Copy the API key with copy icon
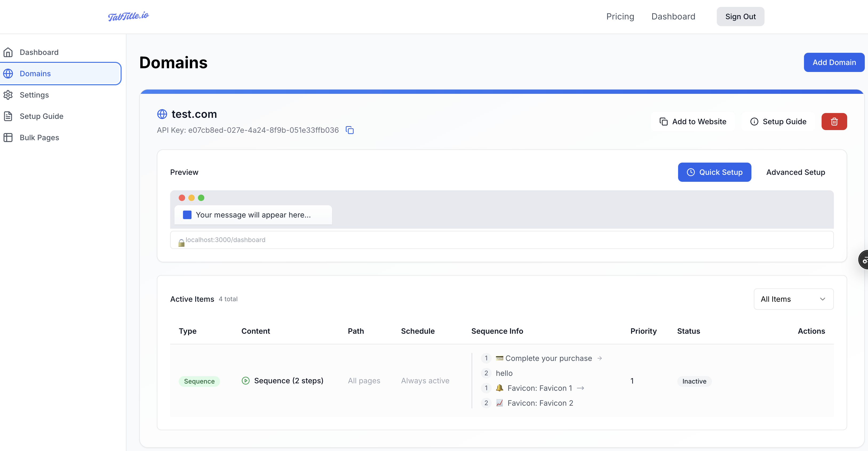 click(350, 130)
